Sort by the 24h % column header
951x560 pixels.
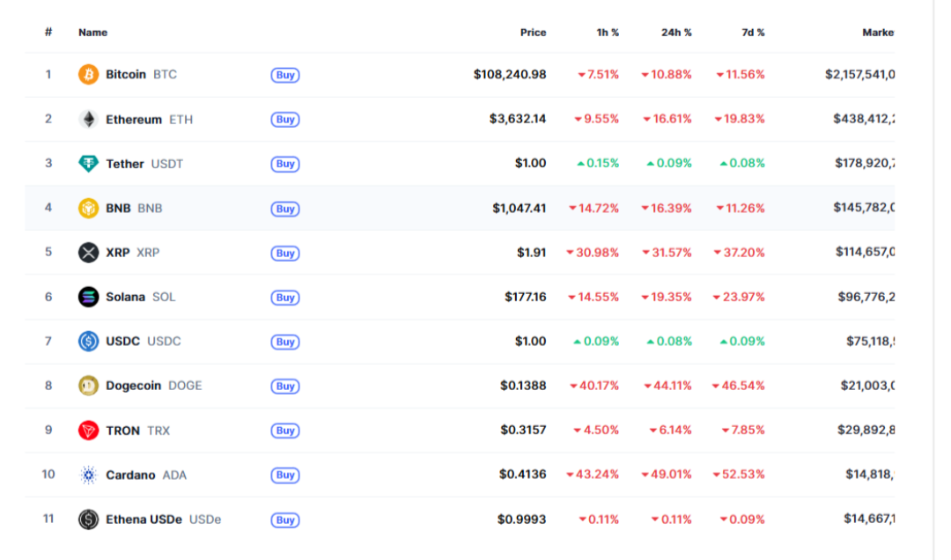(676, 33)
